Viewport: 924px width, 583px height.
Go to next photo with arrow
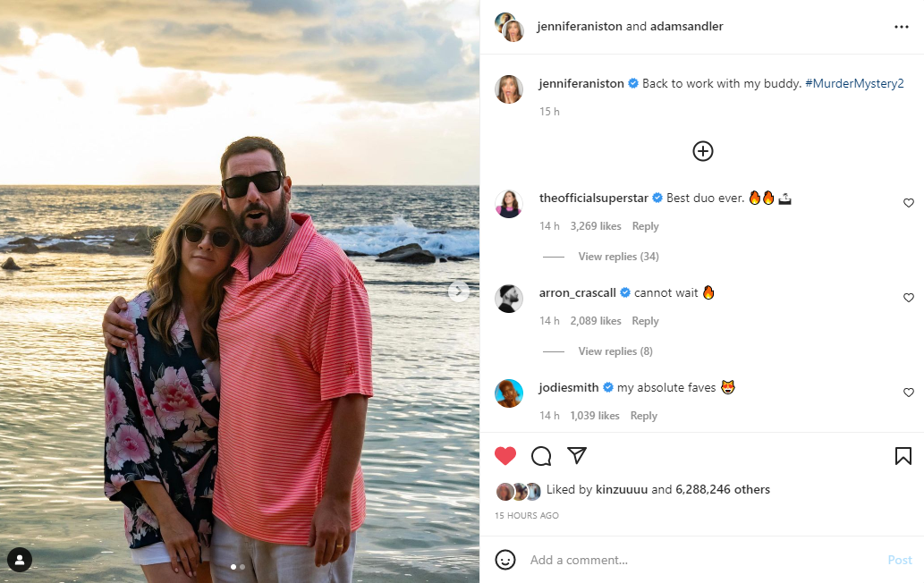coord(458,291)
